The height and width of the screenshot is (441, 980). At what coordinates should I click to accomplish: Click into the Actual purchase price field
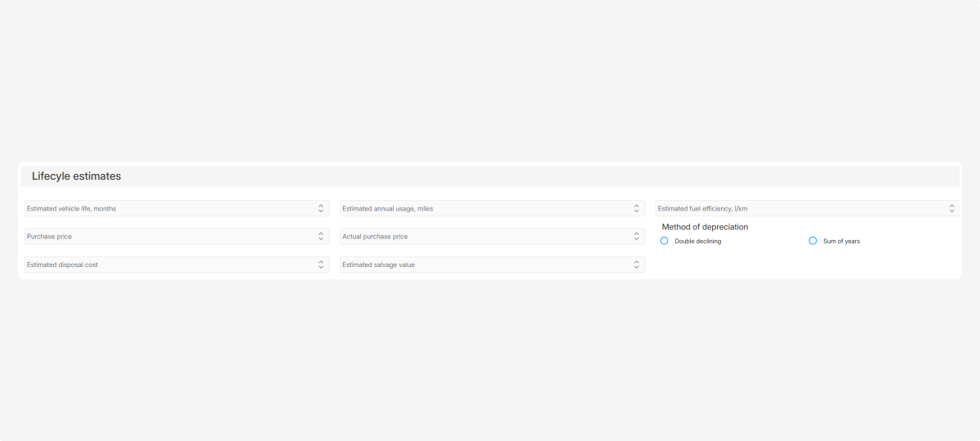(x=483, y=236)
